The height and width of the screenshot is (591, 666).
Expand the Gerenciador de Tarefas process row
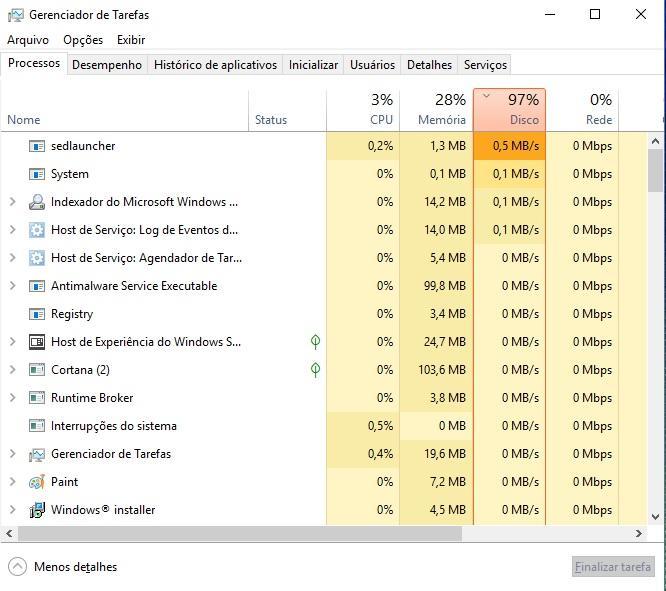[x=12, y=454]
